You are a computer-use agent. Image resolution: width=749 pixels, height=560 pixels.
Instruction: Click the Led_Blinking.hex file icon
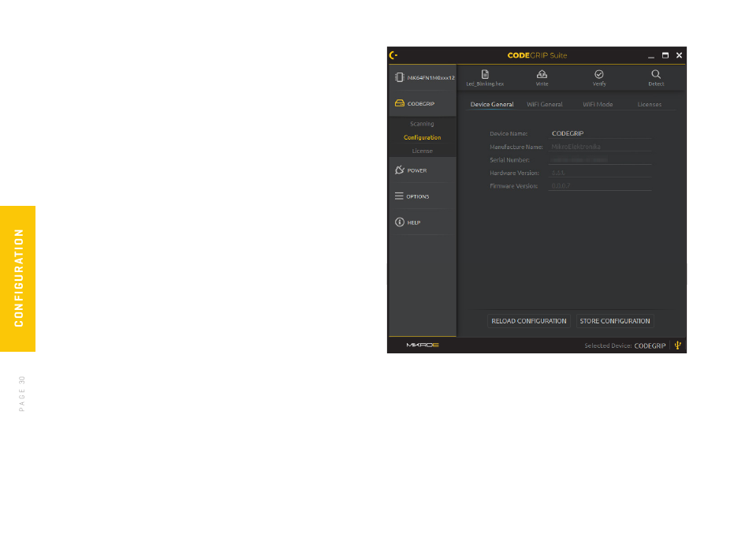pos(485,74)
